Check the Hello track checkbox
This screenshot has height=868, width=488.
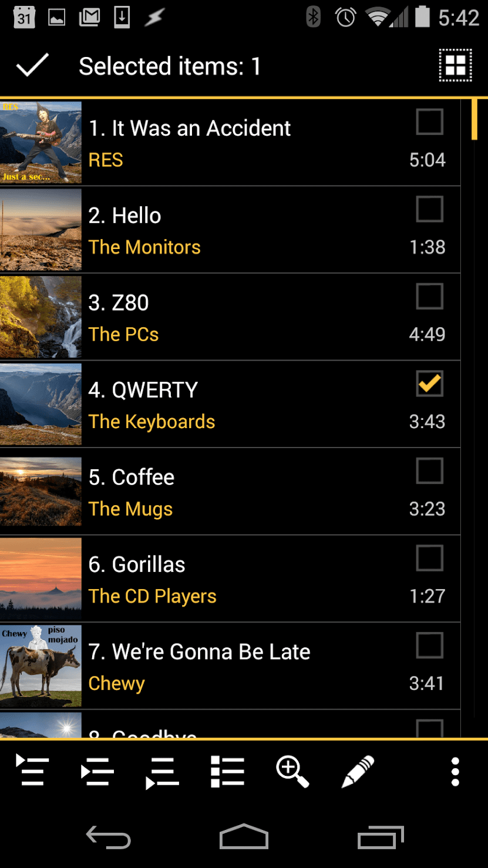[x=430, y=209]
